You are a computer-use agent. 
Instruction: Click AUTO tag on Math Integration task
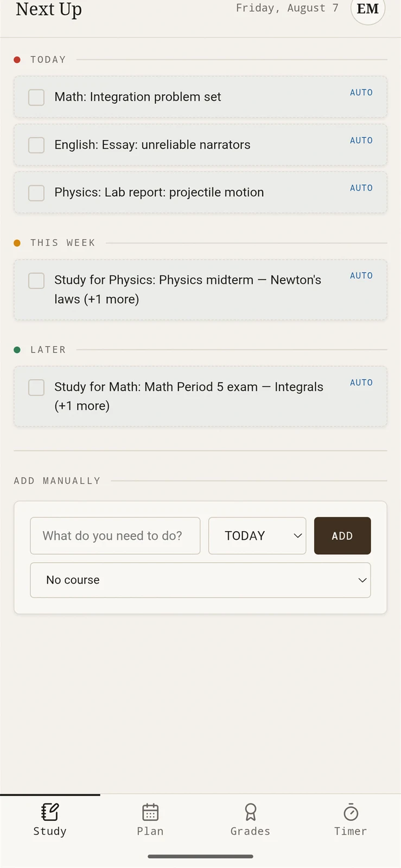click(x=361, y=93)
